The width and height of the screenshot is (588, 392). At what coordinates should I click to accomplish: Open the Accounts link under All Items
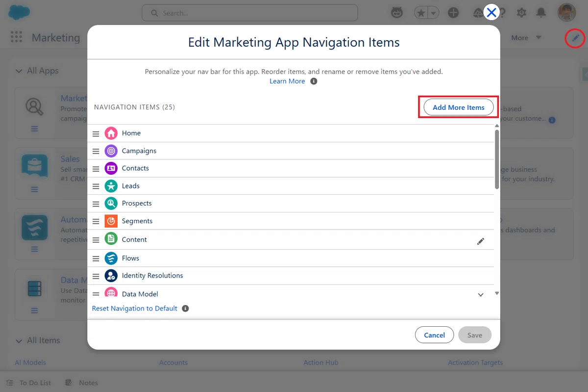173,363
